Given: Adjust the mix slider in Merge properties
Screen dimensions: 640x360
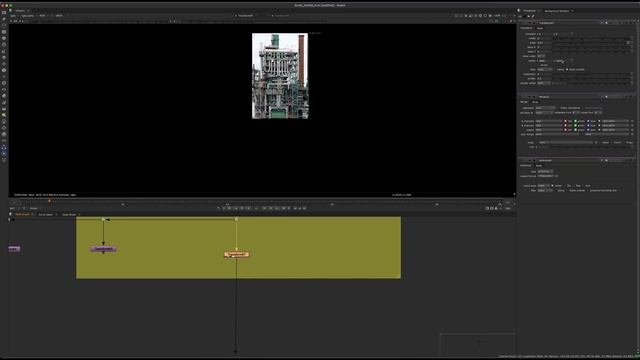Looking at the screenshot, I should (x=590, y=147).
